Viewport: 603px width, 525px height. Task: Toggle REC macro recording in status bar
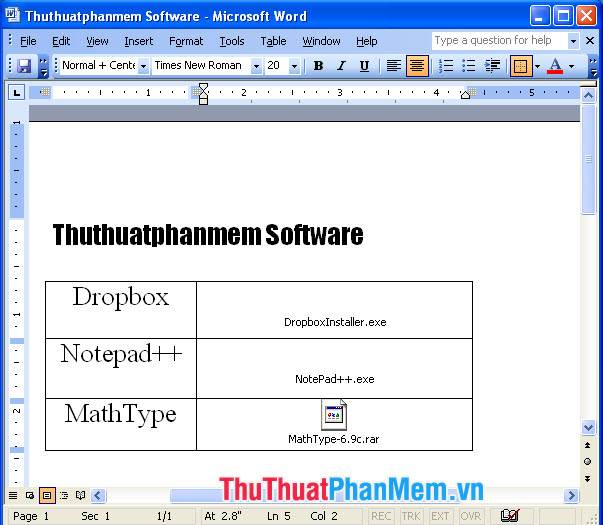(x=381, y=516)
